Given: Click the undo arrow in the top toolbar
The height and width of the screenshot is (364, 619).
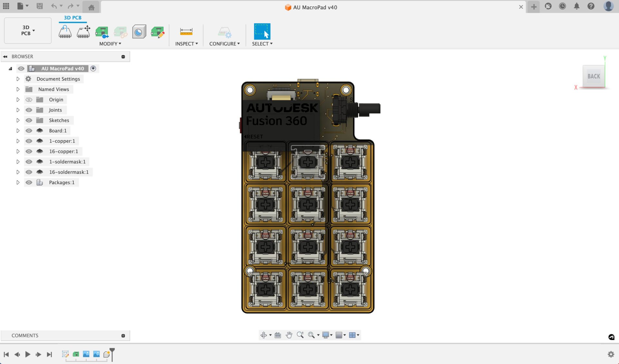Looking at the screenshot, I should [x=54, y=5].
